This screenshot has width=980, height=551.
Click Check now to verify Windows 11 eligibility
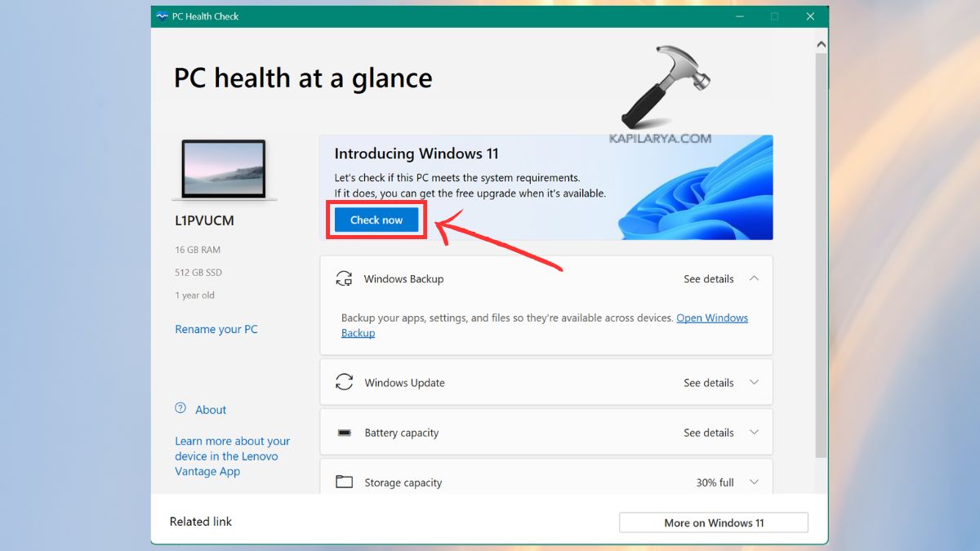tap(376, 220)
